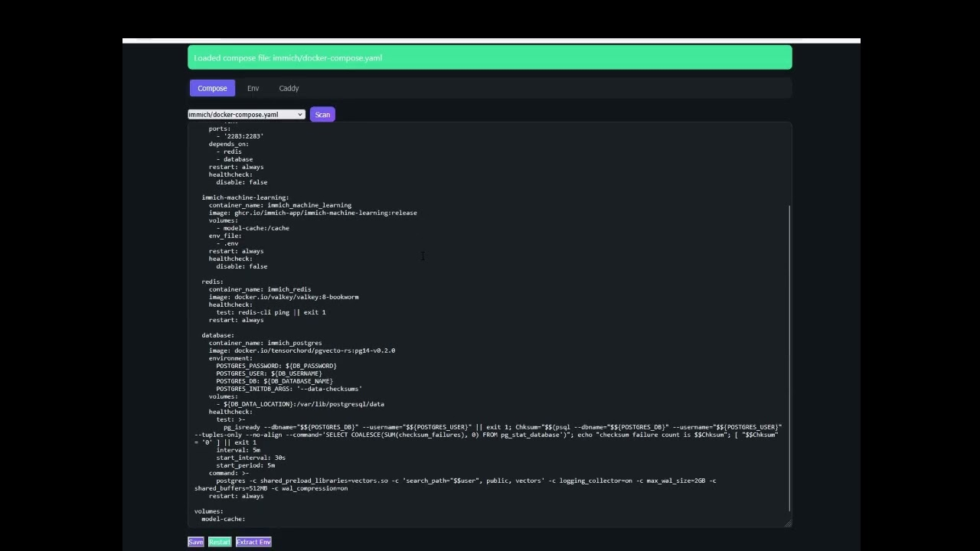Click the 'POSTGRES_DB: ${DB_DATABASE_NAME}' line
This screenshot has height=551, width=980.
[x=274, y=381]
